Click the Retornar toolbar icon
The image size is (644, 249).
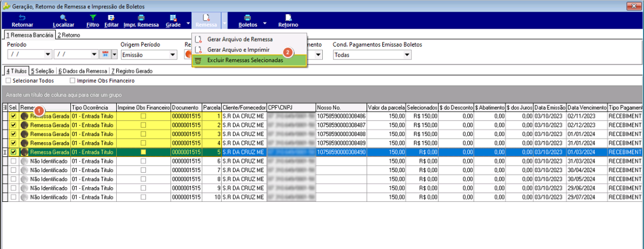[x=22, y=18]
